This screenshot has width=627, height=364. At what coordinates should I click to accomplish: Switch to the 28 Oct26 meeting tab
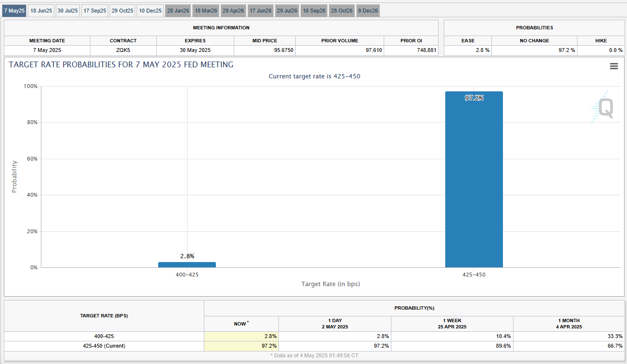coord(342,11)
